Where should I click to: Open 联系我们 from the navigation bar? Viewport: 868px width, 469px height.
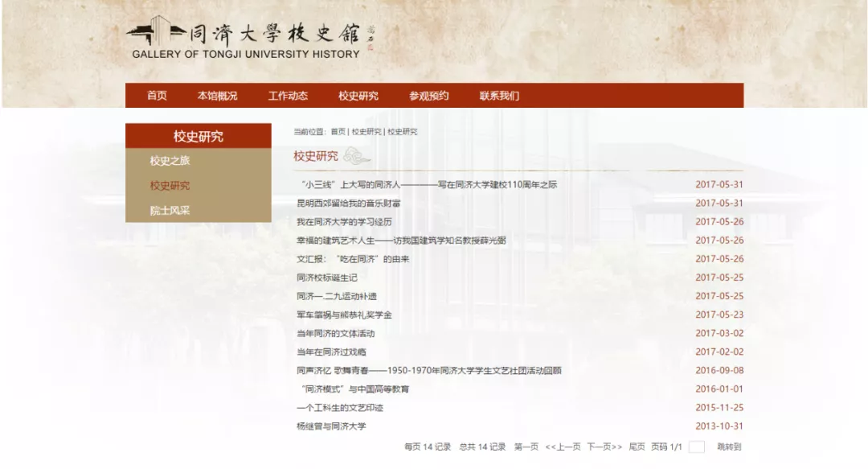(x=499, y=96)
